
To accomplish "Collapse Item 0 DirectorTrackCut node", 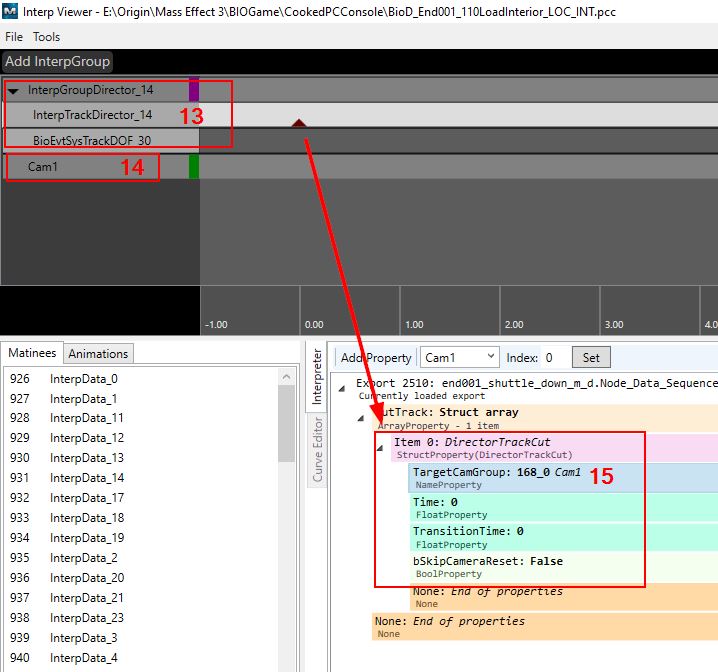I will click(380, 448).
